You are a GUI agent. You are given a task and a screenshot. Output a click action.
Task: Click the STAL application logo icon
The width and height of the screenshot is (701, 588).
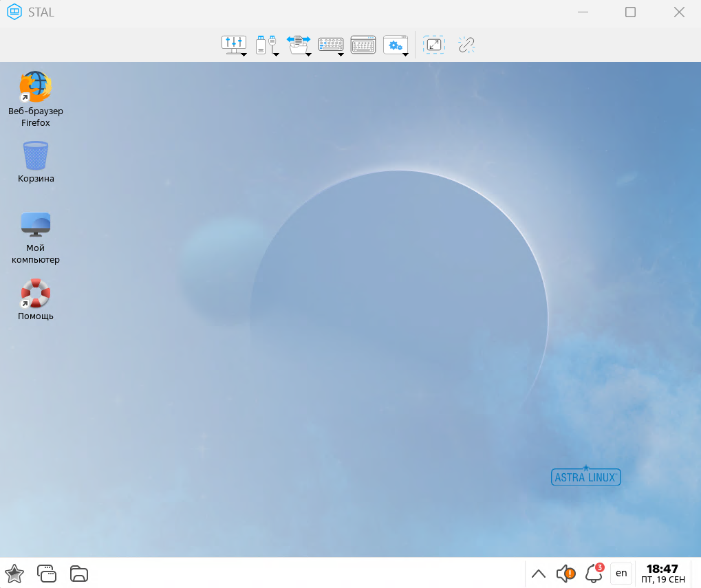(x=14, y=12)
